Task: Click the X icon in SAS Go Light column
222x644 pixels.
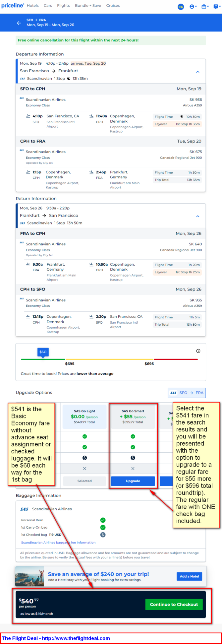Action: pos(84,469)
